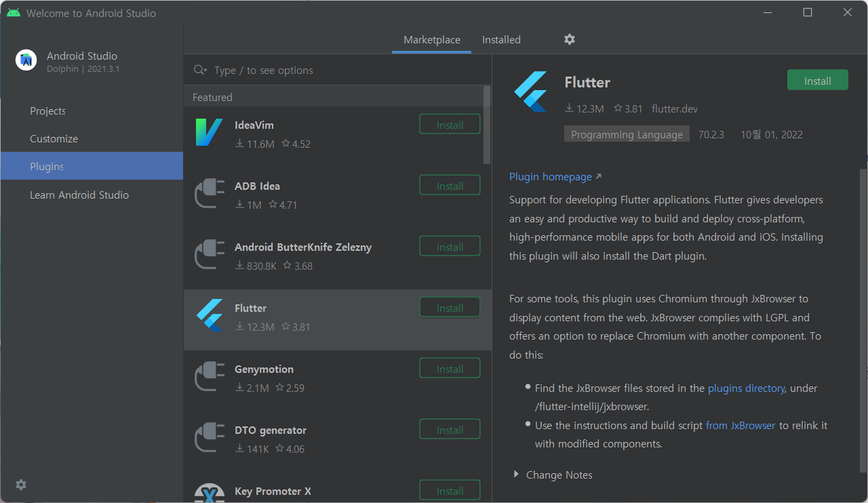
Task: Expand the Change Notes section
Action: click(x=553, y=475)
